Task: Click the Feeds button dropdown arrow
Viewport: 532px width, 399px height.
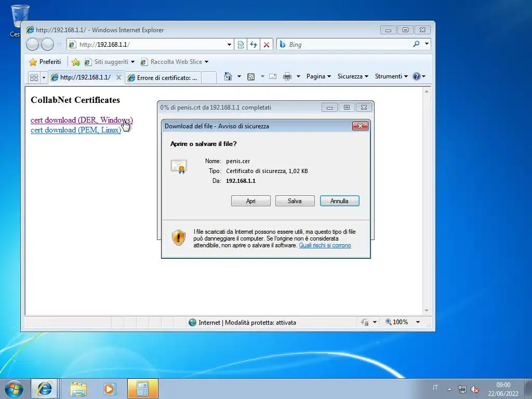Action: [x=262, y=76]
